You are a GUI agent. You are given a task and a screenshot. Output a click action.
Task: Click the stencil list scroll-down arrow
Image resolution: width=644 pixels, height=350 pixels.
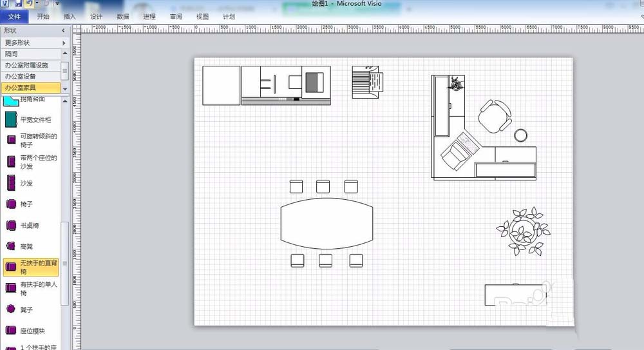tap(65, 88)
